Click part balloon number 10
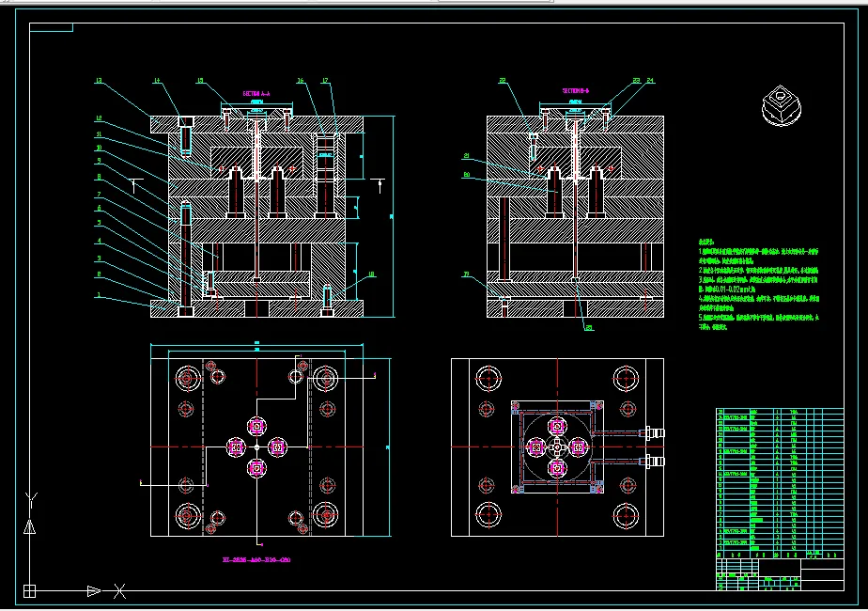 [99, 148]
